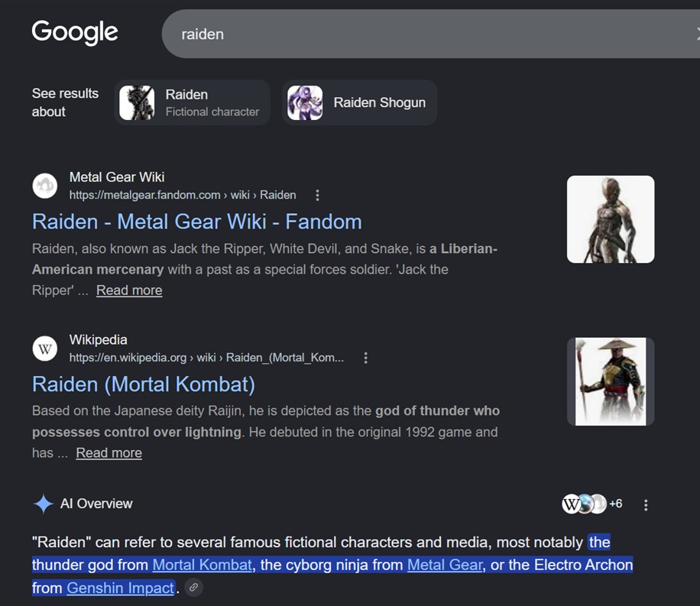Click Read more under Wikipedia result

tap(109, 453)
